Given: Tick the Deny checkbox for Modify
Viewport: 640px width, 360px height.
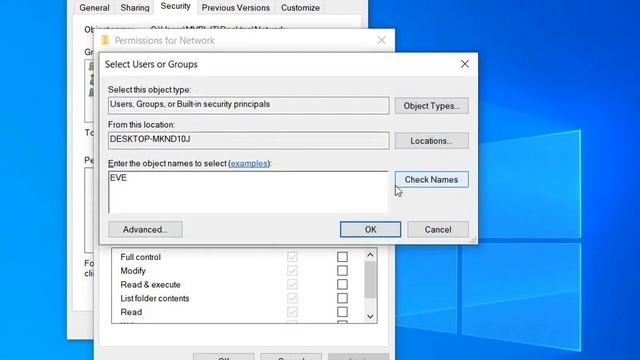Looking at the screenshot, I should point(342,271).
